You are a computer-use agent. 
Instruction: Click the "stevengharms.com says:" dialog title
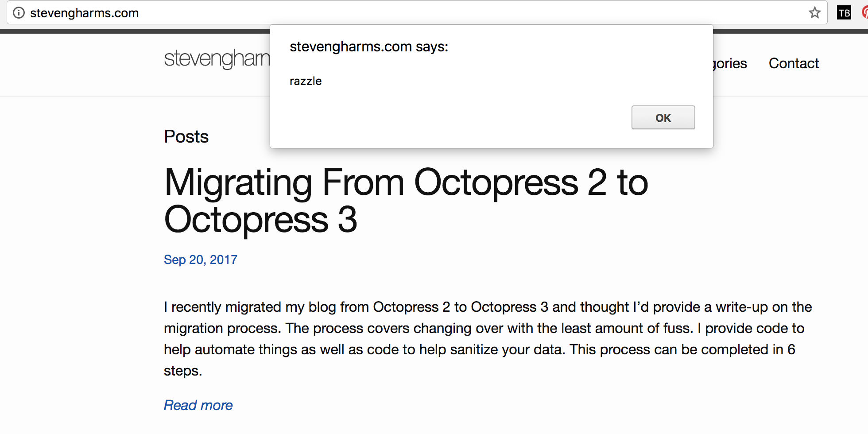(368, 46)
